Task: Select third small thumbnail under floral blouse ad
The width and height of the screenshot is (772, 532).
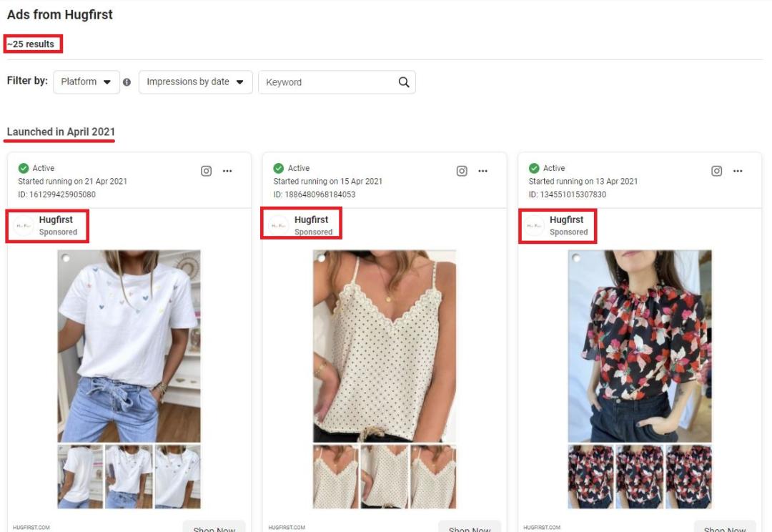Action: click(688, 476)
